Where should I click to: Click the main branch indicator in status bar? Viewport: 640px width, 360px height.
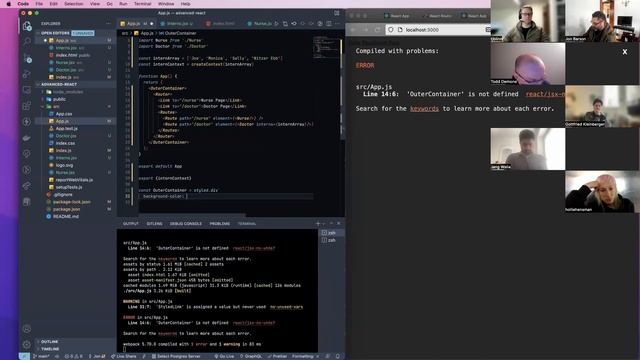click(x=41, y=356)
